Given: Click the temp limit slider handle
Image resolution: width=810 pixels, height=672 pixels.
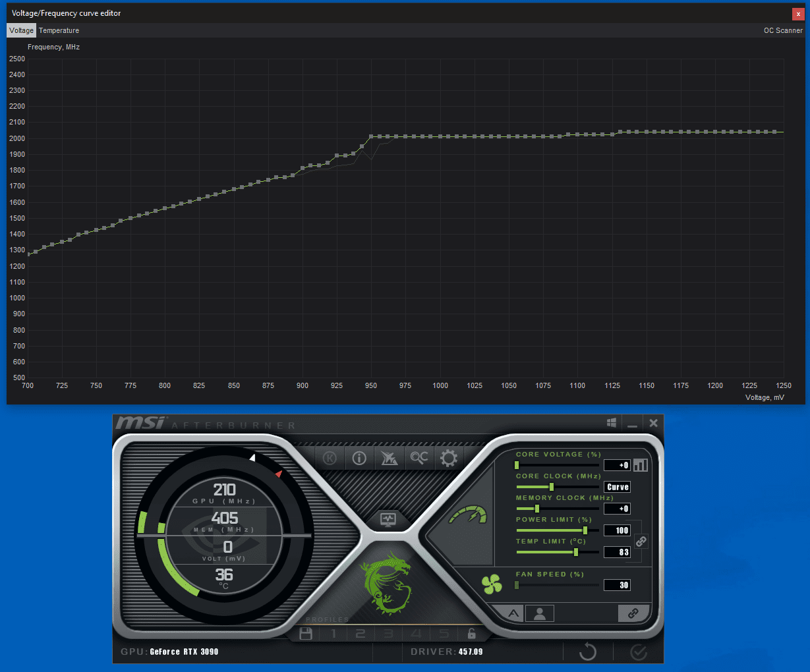Looking at the screenshot, I should pos(576,552).
